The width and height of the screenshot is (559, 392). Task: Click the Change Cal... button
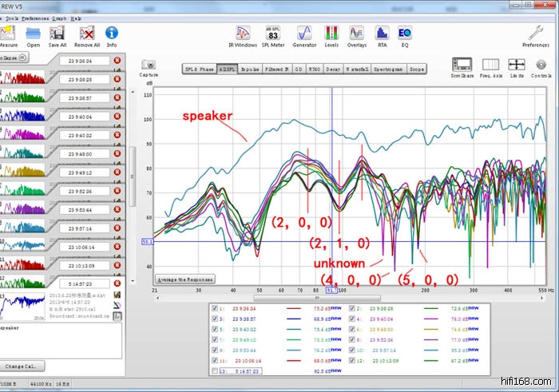point(25,366)
